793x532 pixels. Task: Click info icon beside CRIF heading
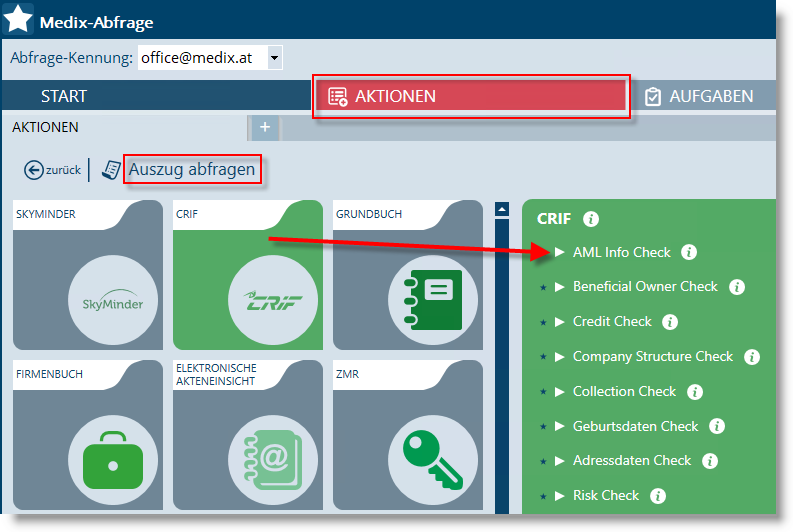pos(591,218)
